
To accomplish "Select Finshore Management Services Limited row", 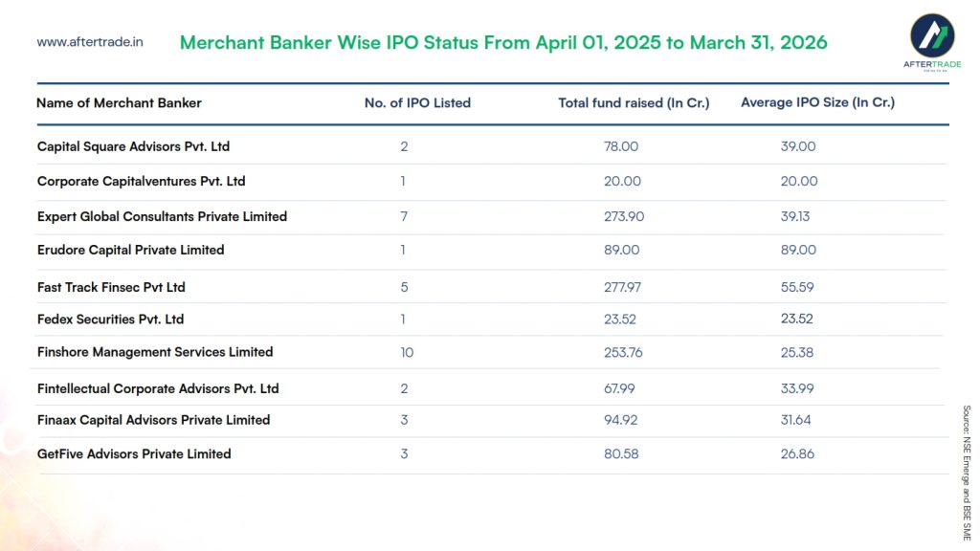I will [155, 353].
